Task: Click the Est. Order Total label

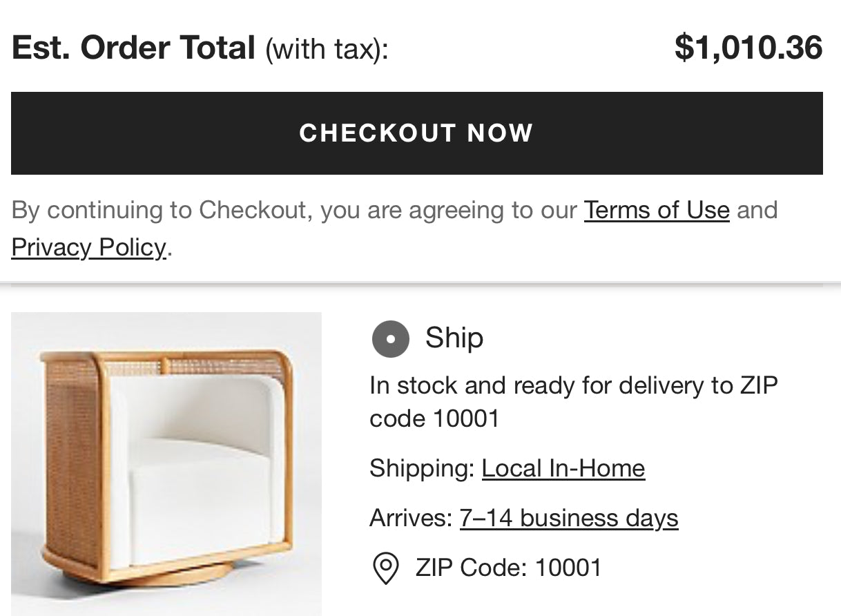Action: (133, 48)
